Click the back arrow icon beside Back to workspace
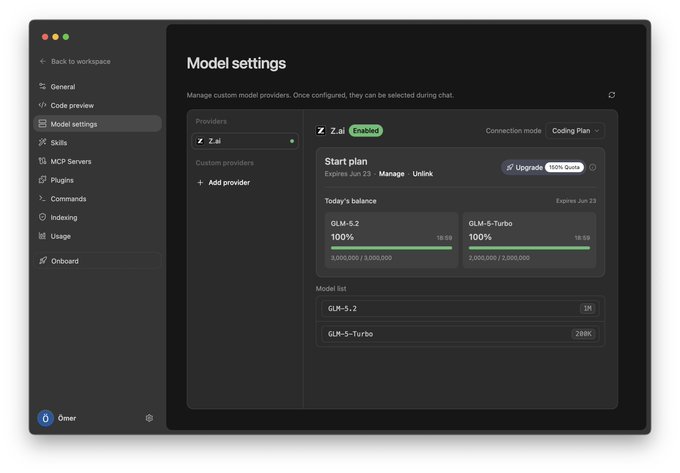 pos(42,61)
